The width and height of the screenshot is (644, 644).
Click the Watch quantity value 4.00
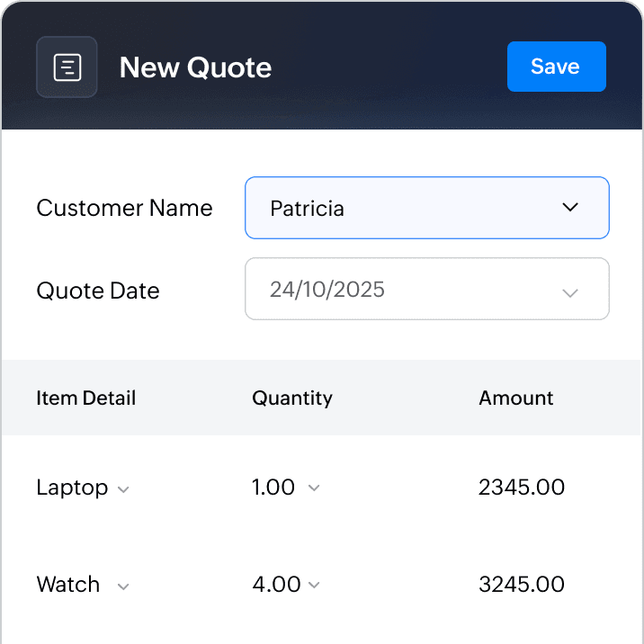click(276, 585)
